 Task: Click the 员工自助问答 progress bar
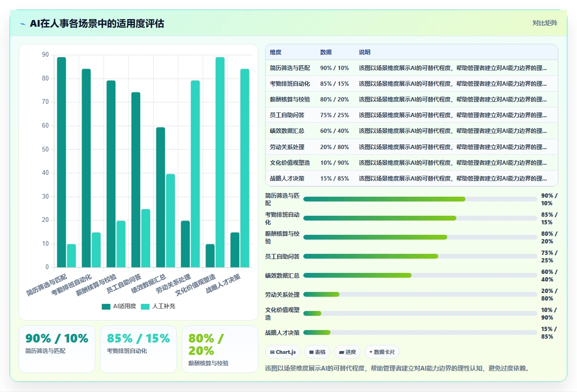[x=420, y=256]
